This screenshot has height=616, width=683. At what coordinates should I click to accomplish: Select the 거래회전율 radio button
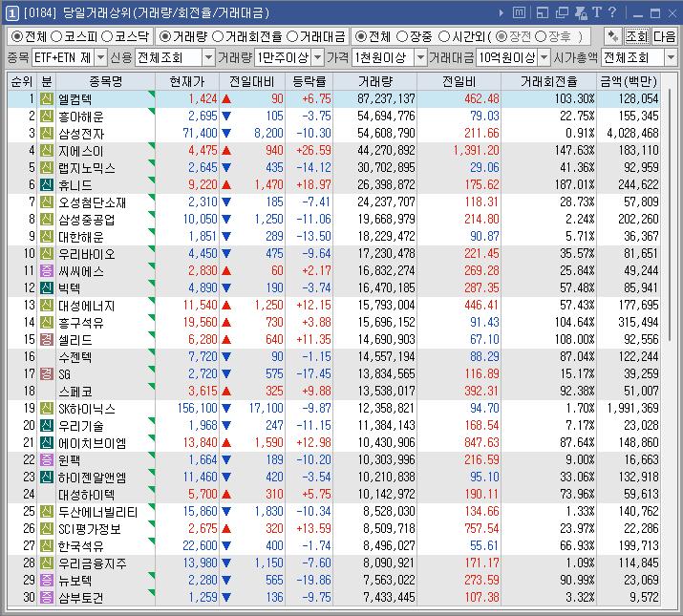(218, 36)
